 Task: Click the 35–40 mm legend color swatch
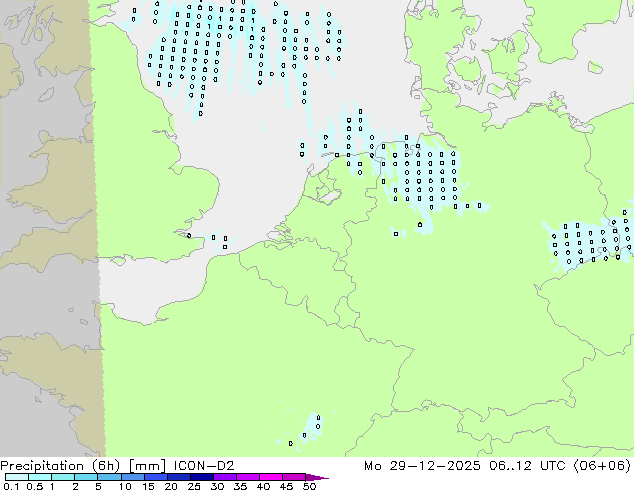click(247, 477)
